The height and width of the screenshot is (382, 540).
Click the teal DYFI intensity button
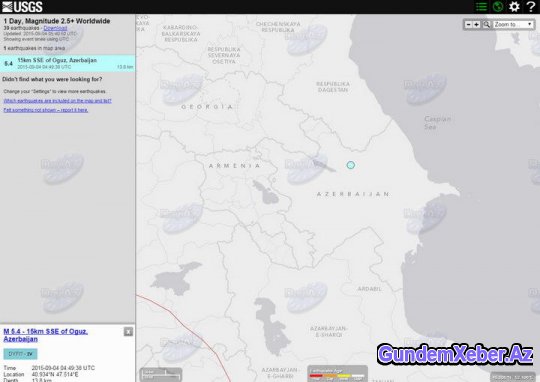[20, 354]
